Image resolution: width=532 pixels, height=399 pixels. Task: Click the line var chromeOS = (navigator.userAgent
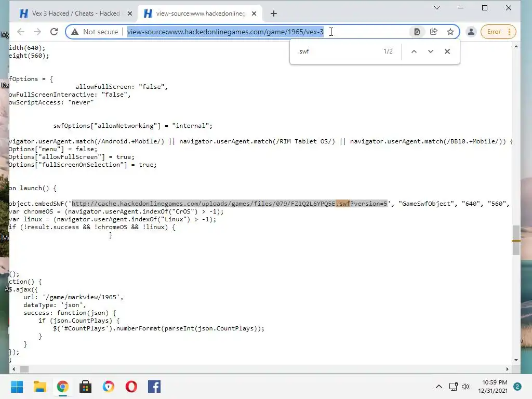click(116, 211)
